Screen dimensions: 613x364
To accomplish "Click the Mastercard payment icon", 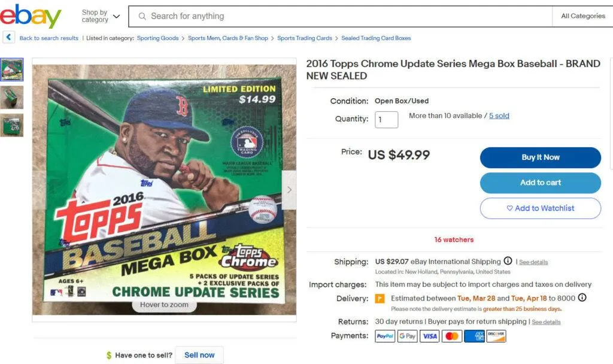I will (451, 336).
